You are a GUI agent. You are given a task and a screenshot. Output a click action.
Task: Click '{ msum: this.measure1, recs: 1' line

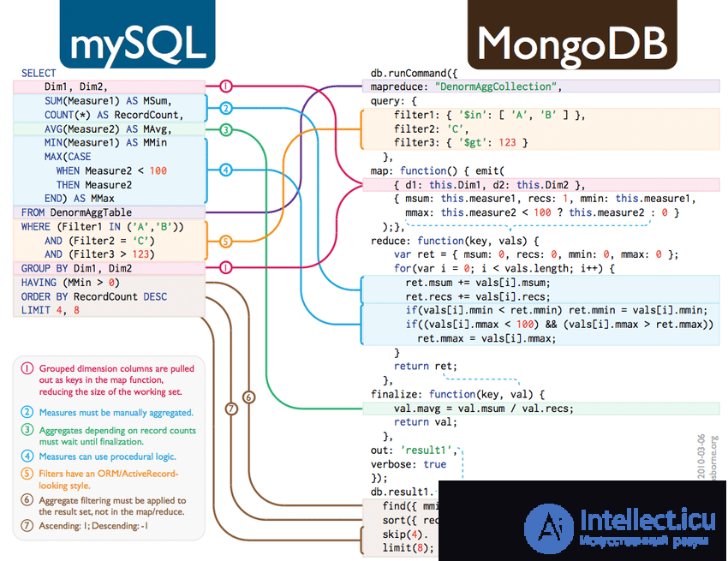[x=545, y=199]
